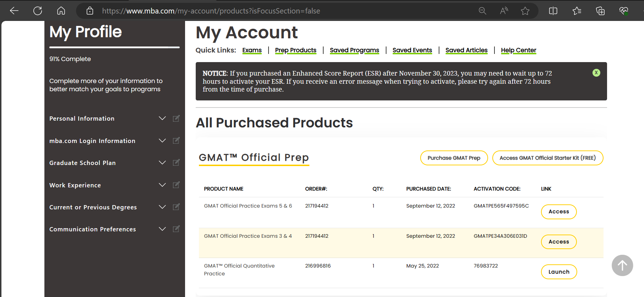644x297 pixels.
Task: Go to Saved Programs quick link
Action: click(x=355, y=50)
